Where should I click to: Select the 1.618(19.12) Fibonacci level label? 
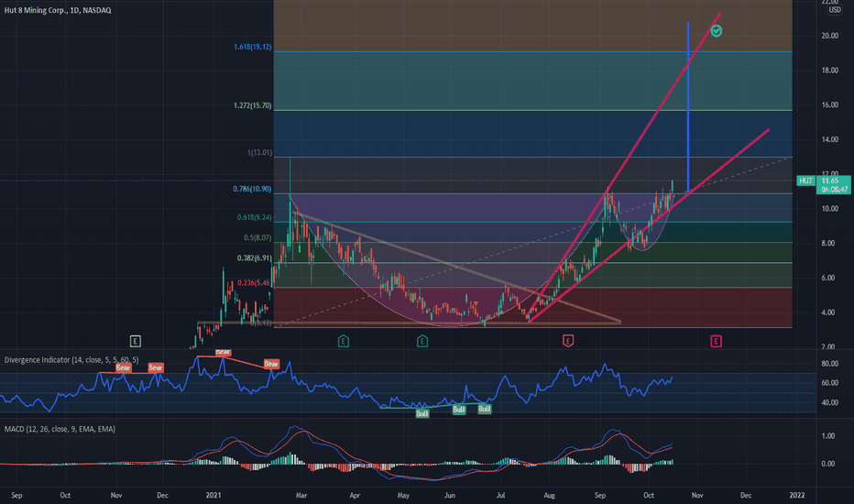click(x=252, y=47)
